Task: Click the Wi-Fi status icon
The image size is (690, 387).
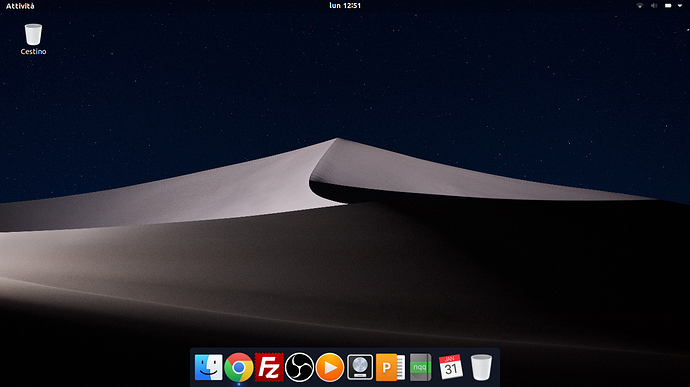Action: [x=640, y=6]
